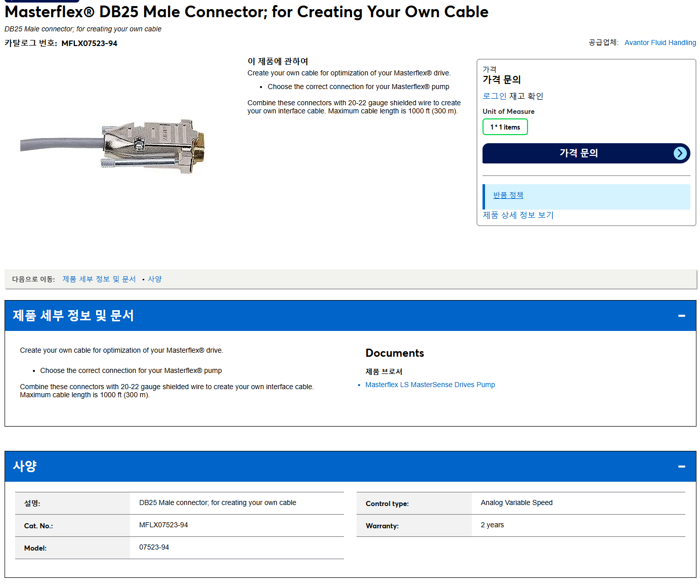Collapse the 사양 section with minus icon
Screen dimensions: 700x588
(x=681, y=467)
